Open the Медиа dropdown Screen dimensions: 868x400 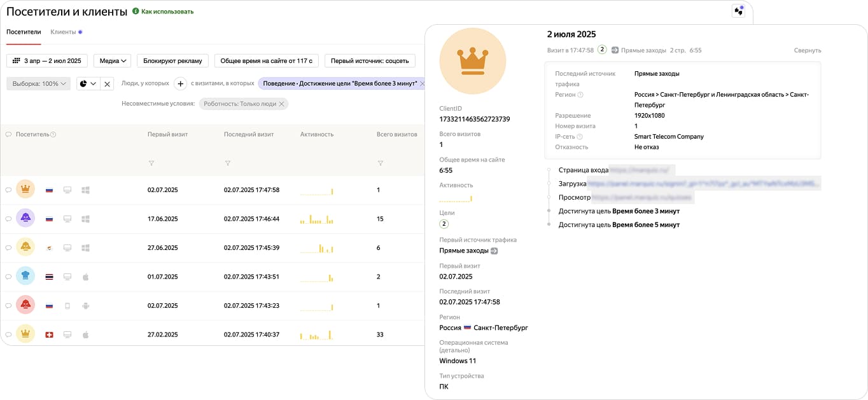pyautogui.click(x=112, y=61)
